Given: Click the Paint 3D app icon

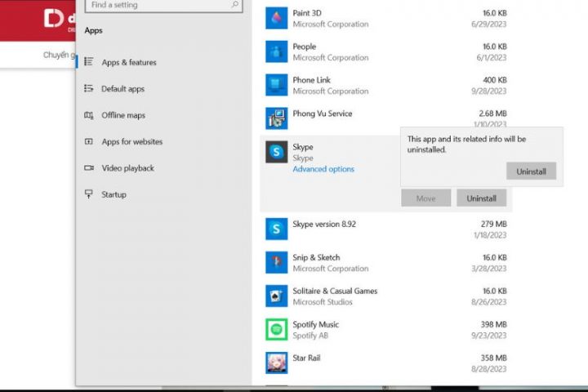Looking at the screenshot, I should coord(277,18).
